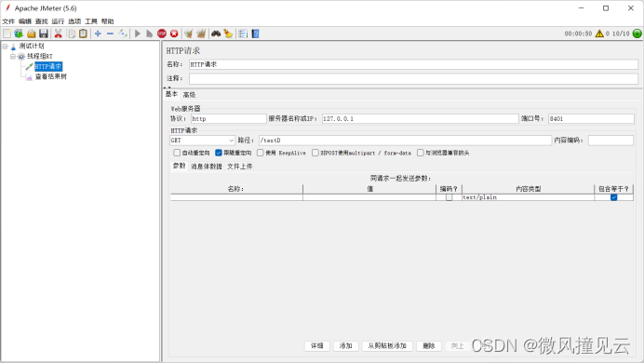Toggle the 编码? checkbox in parameter row
Viewport: 644px width, 363px height.
pyautogui.click(x=449, y=197)
